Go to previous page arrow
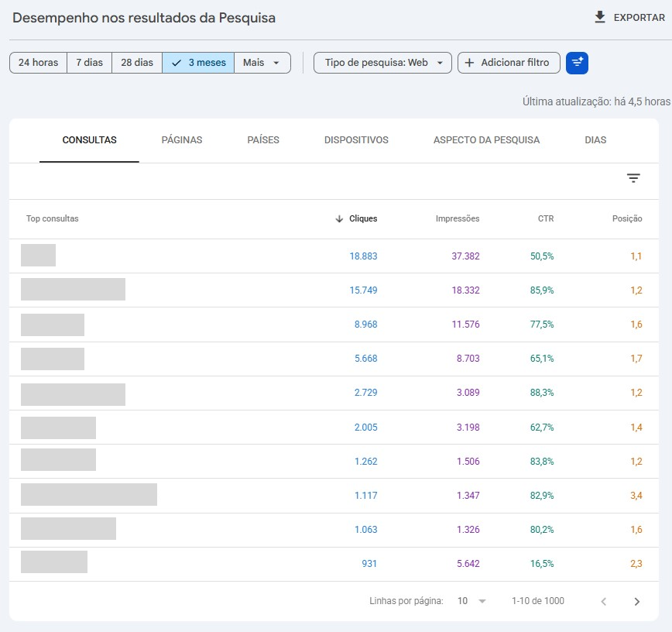The image size is (672, 632). [x=603, y=601]
